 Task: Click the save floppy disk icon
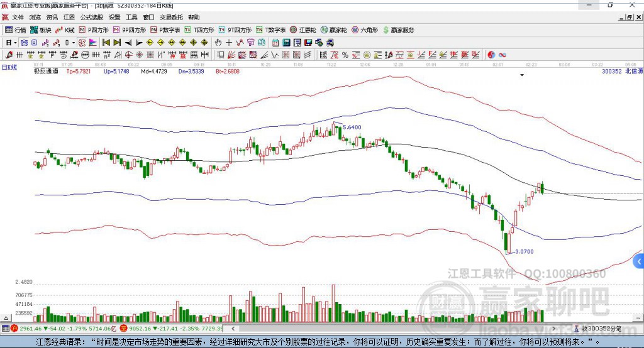click(308, 43)
